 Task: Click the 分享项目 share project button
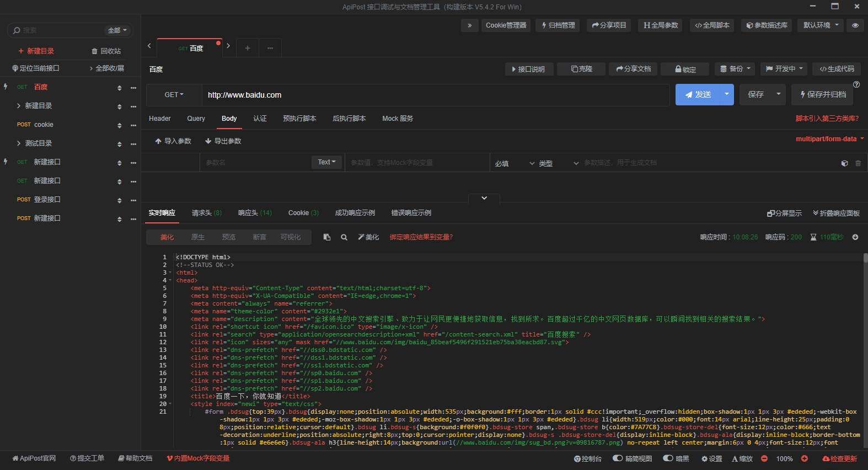(x=609, y=25)
